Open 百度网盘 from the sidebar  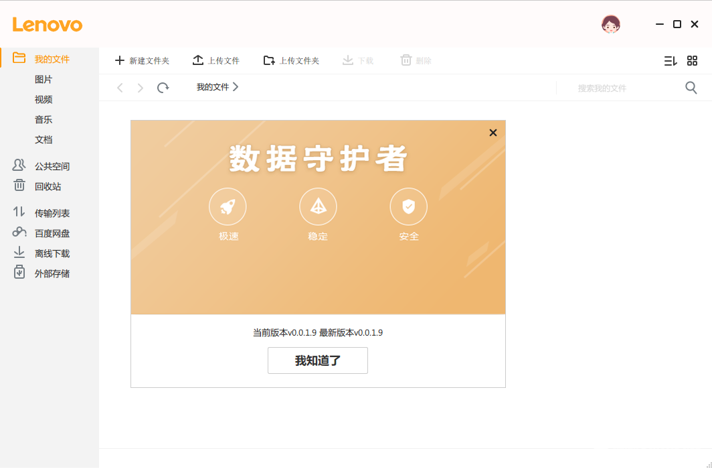tap(51, 234)
